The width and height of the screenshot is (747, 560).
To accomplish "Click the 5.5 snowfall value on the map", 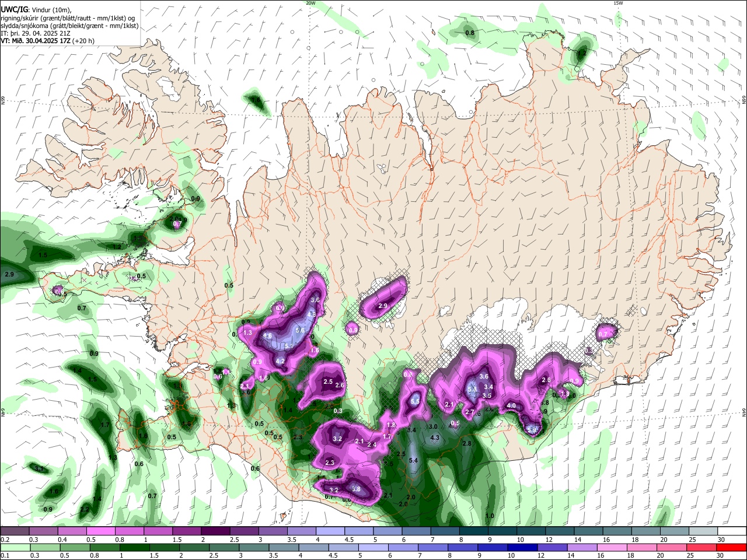I will [415, 401].
